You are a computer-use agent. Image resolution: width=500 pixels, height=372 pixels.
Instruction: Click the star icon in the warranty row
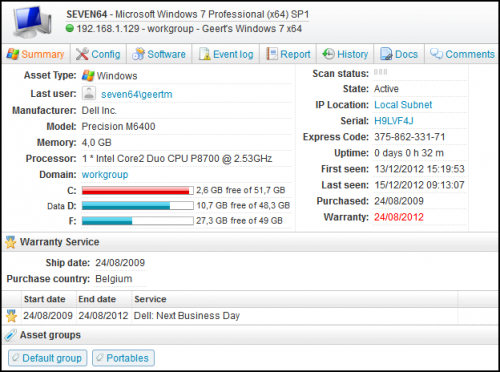coord(11,315)
